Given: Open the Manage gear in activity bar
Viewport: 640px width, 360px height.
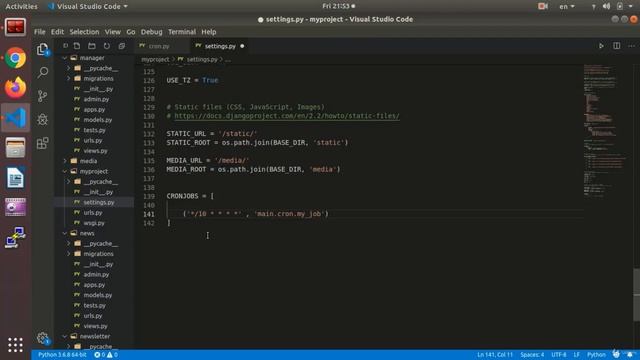Looking at the screenshot, I should (42, 338).
